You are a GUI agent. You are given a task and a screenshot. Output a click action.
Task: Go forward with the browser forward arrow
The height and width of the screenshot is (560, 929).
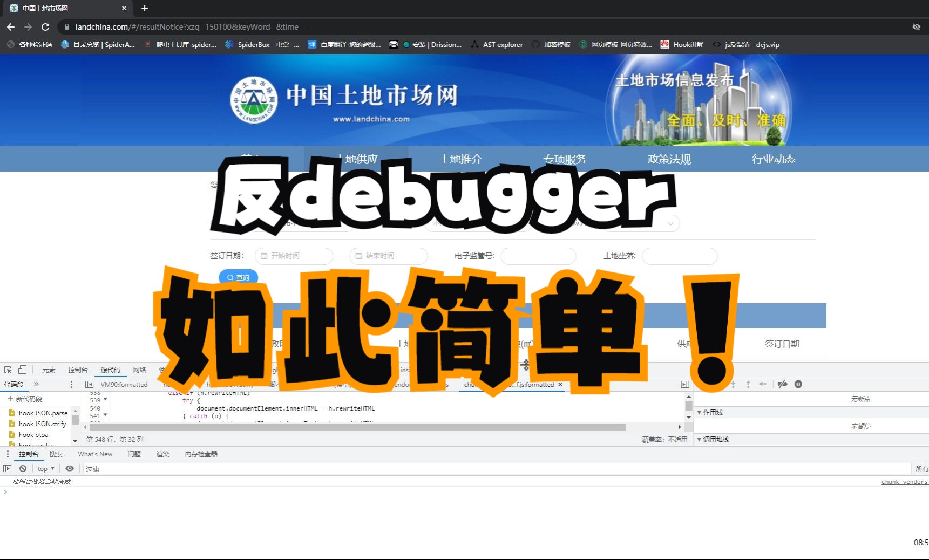(28, 26)
